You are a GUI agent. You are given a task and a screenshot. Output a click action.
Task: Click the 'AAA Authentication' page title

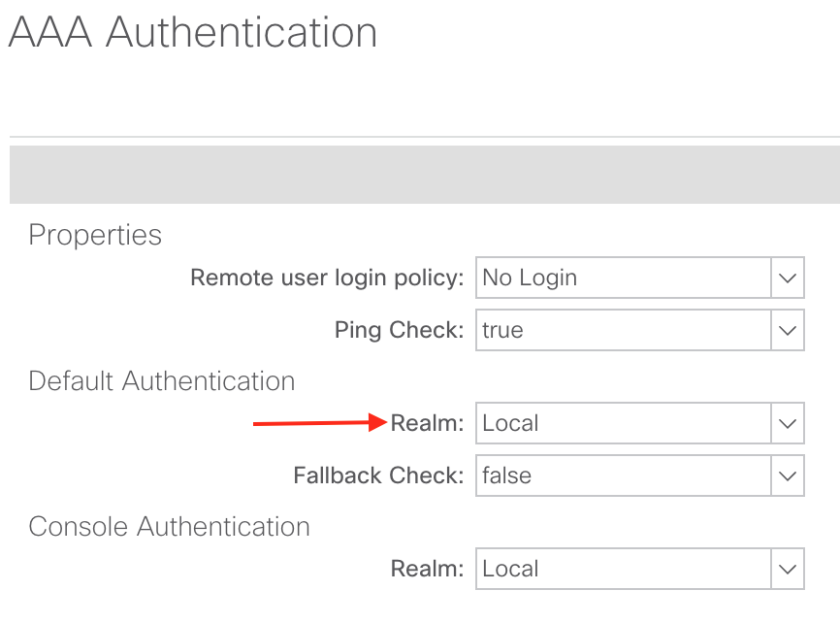pos(192,33)
